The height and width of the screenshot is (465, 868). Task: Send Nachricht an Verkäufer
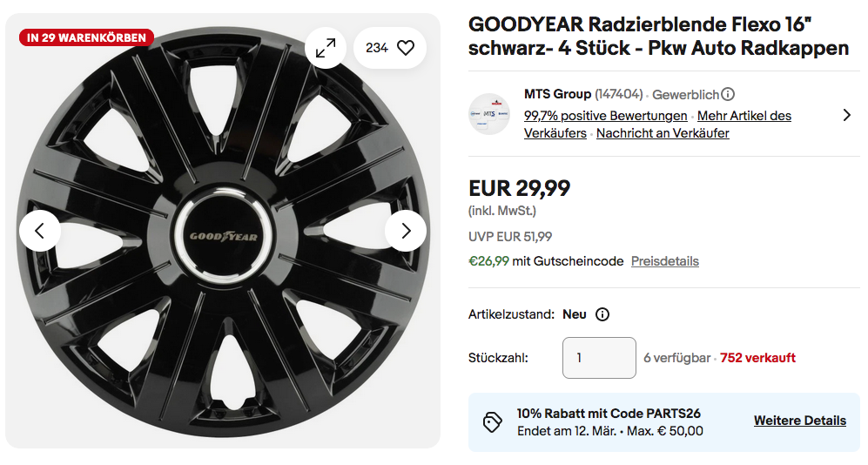pyautogui.click(x=663, y=133)
